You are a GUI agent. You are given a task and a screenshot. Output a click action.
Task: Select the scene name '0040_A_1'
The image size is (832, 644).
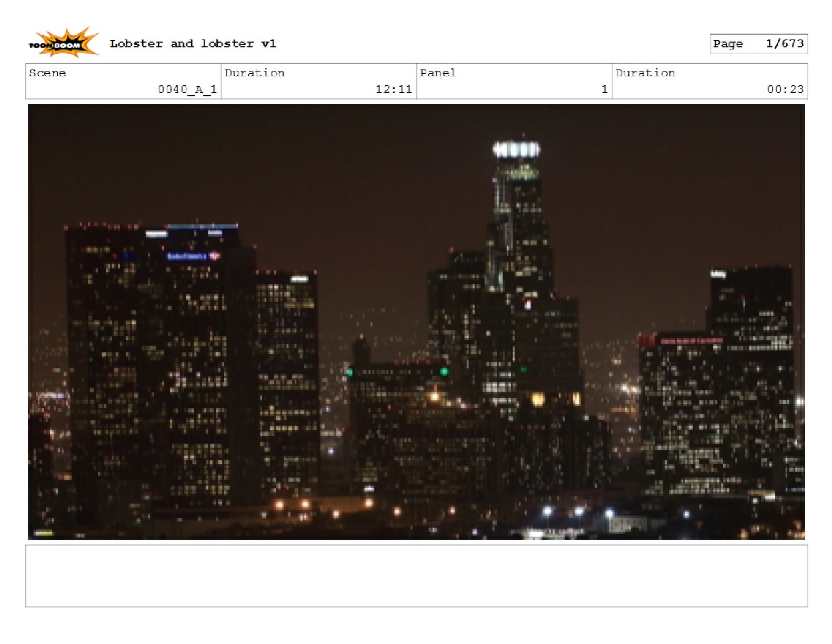(187, 89)
